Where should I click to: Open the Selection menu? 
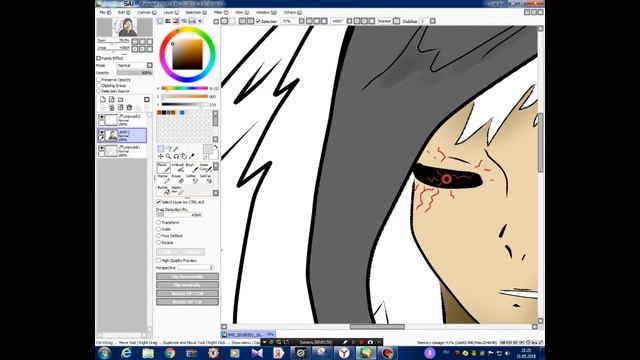click(196, 13)
